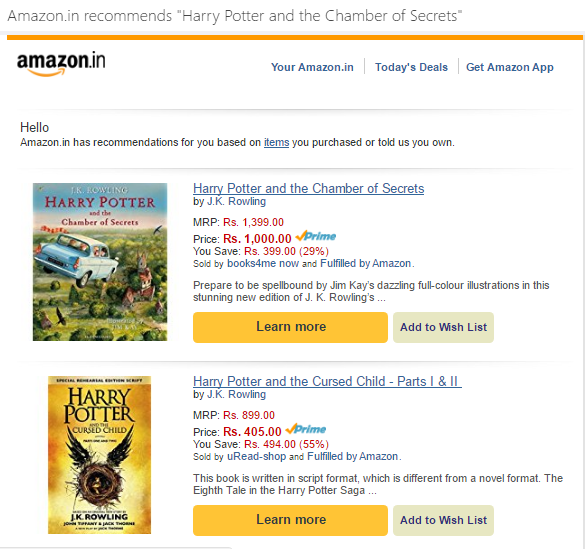Click Learn more for Cursed Child
Viewport: 585px width, 549px height.
290,520
